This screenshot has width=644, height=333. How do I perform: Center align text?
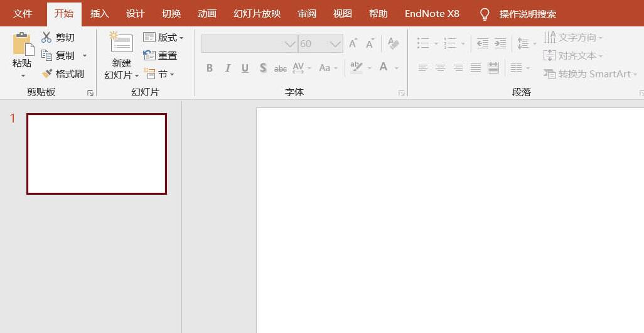pyautogui.click(x=440, y=68)
